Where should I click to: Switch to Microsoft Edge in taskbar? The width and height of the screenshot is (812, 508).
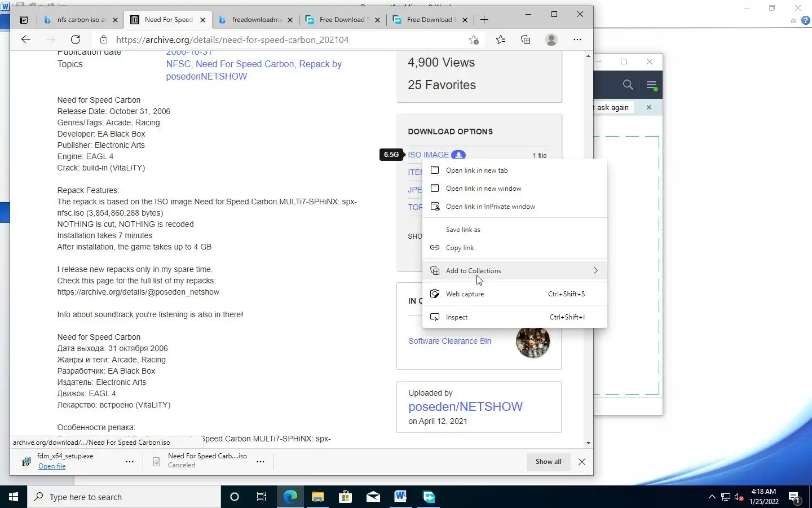pyautogui.click(x=290, y=497)
